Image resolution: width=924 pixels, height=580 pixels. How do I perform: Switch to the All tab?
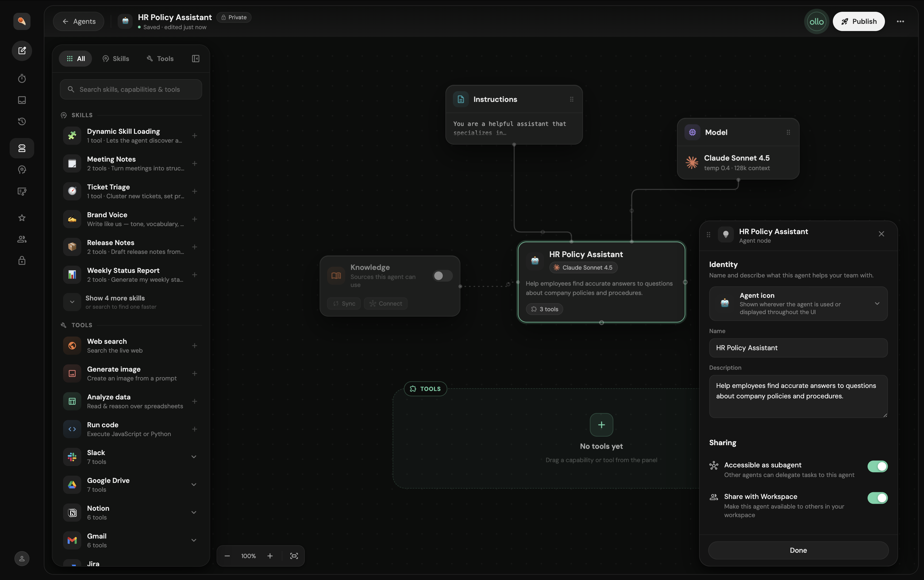pos(75,59)
